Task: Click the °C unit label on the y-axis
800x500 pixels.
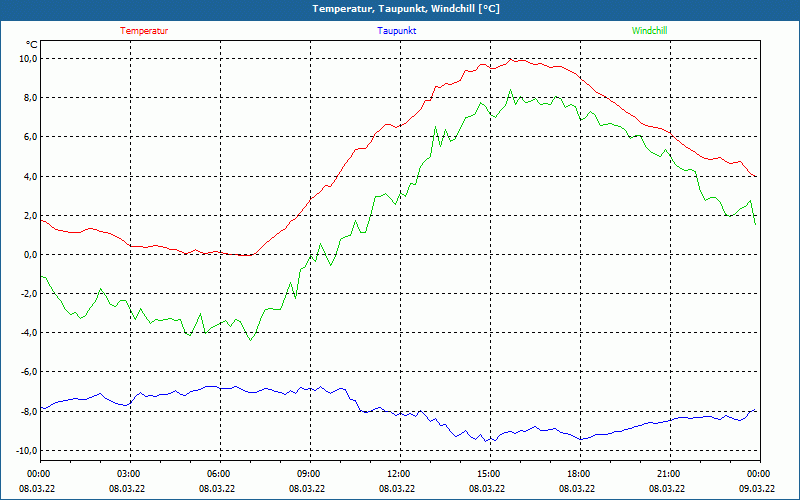Action: pos(32,44)
